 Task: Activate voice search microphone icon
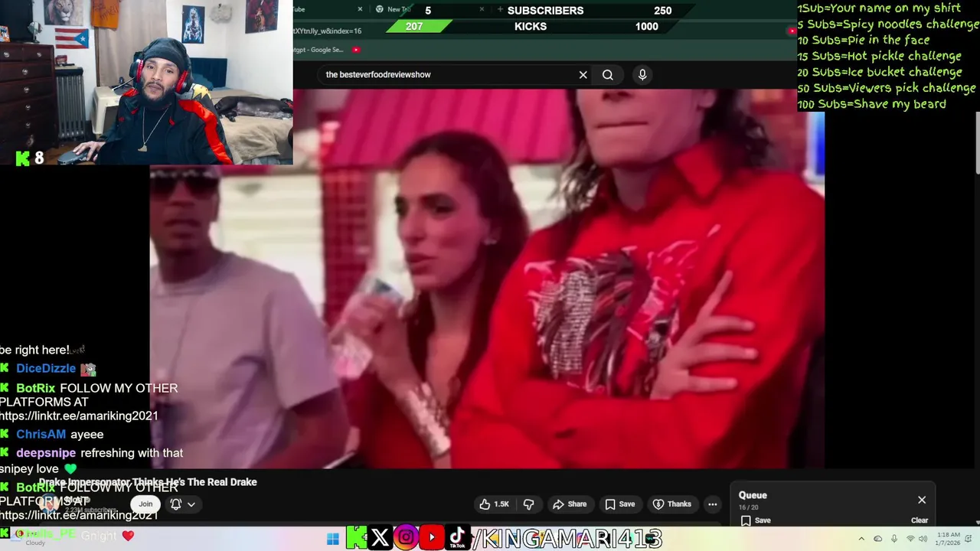tap(642, 74)
